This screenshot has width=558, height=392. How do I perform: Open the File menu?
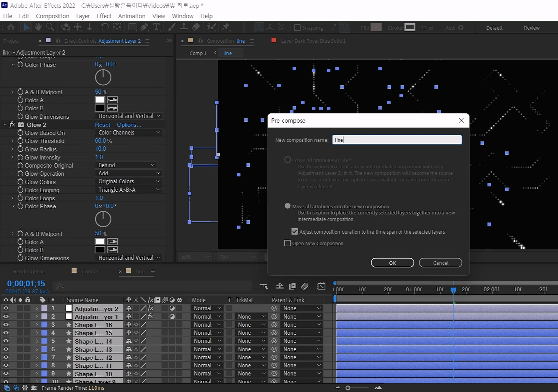pyautogui.click(x=8, y=16)
